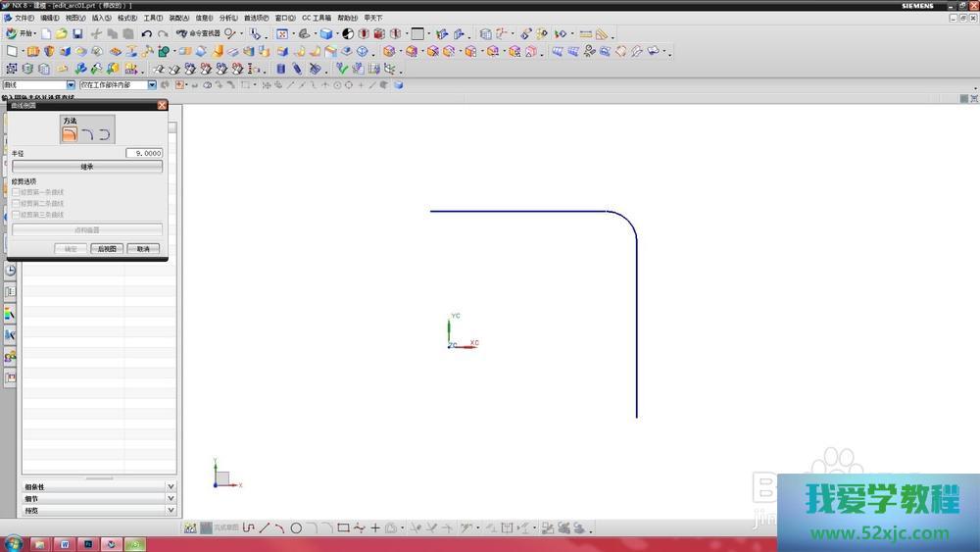Toggle the 修剪第二条曲线 checkbox
The height and width of the screenshot is (552, 980).
16,203
